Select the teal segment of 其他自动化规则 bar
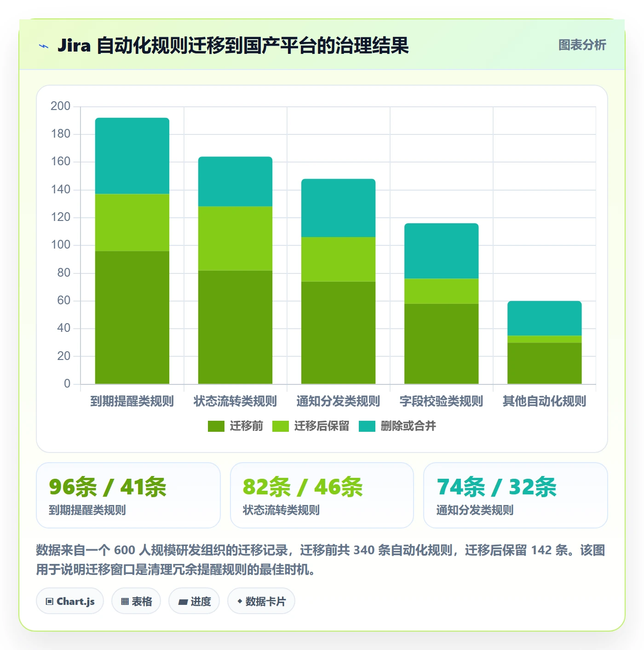The width and height of the screenshot is (644, 650). pos(544,319)
